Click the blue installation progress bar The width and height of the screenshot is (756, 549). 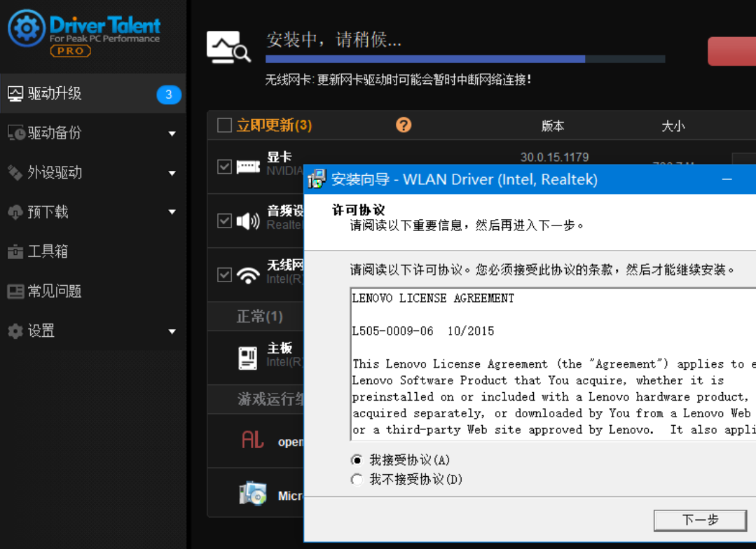pyautogui.click(x=465, y=60)
